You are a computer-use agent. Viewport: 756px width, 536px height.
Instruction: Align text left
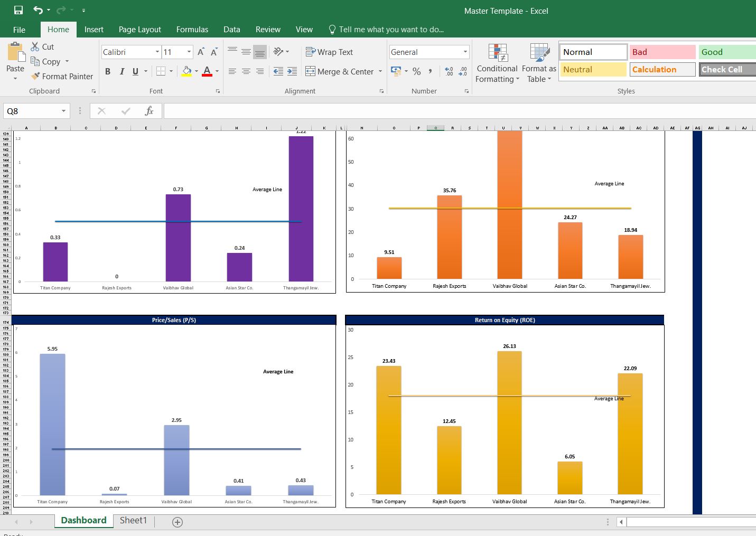point(232,71)
